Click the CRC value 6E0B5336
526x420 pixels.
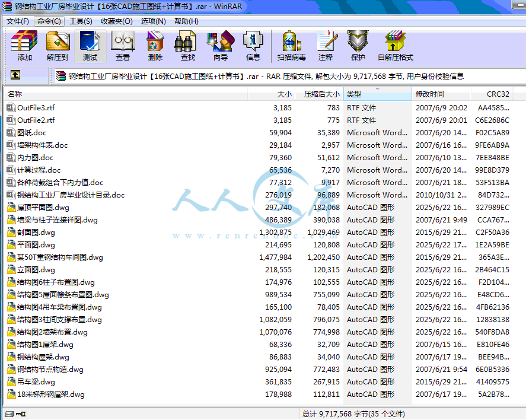pos(492,370)
